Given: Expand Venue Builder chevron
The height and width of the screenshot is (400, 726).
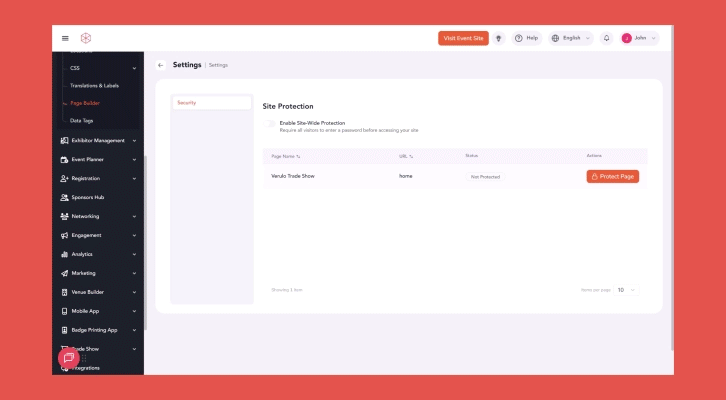Looking at the screenshot, I should [134, 293].
